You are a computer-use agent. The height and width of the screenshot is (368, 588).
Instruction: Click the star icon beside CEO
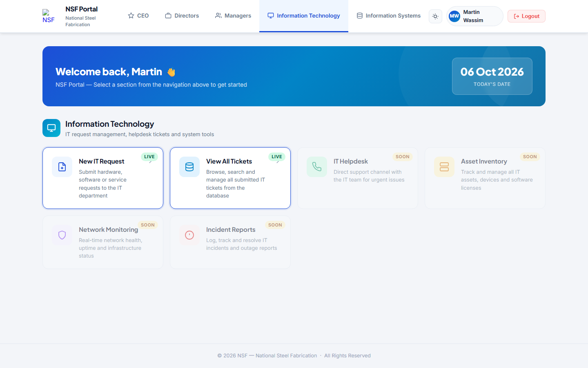point(131,16)
